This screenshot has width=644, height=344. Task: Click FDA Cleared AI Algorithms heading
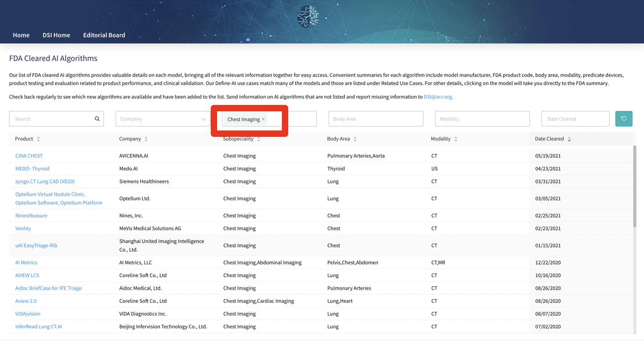click(53, 58)
